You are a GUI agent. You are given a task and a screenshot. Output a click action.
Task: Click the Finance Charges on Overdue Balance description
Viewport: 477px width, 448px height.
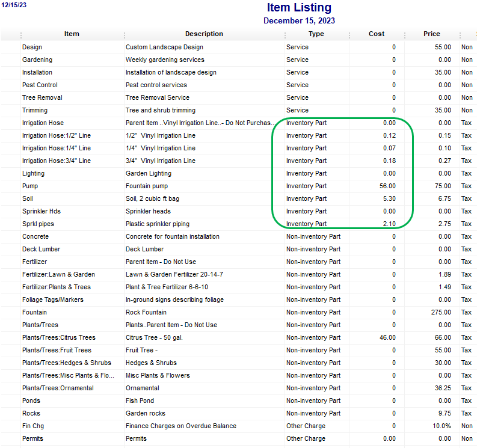pyautogui.click(x=181, y=426)
